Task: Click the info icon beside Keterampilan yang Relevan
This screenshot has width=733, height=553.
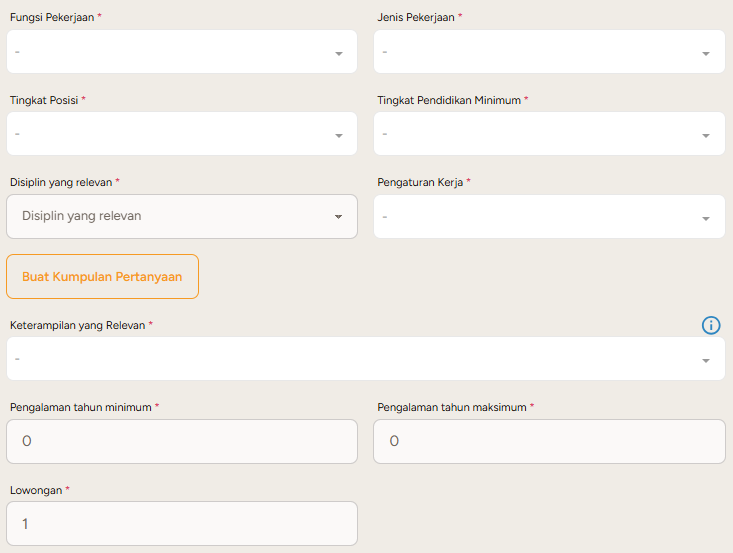Action: [711, 325]
